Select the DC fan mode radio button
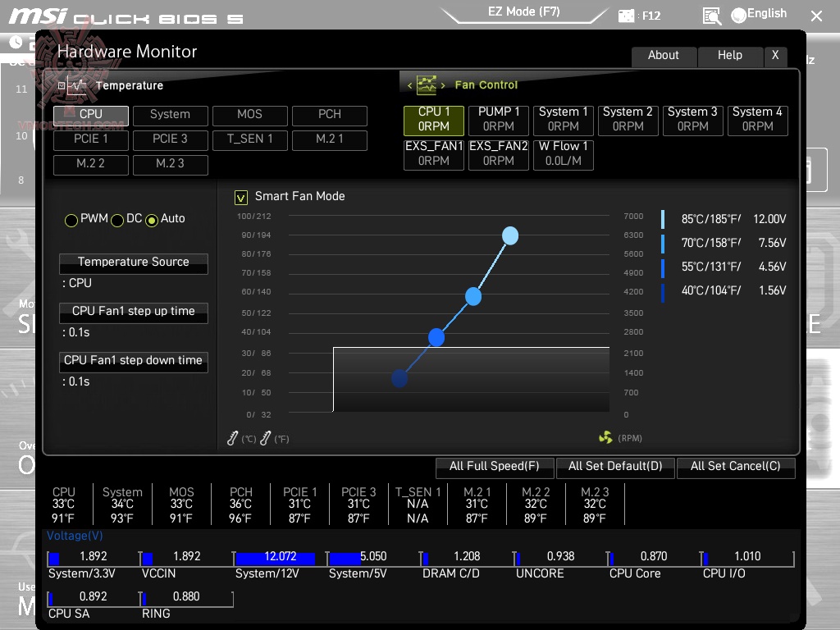The image size is (840, 630). tap(117, 219)
